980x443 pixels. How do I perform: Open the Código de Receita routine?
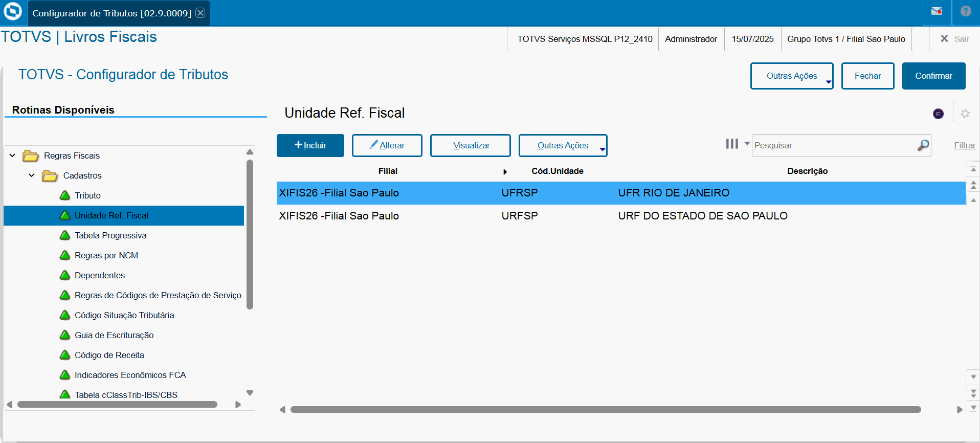point(109,355)
